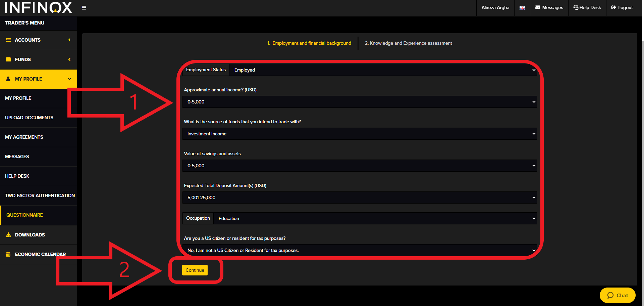This screenshot has height=306, width=644.
Task: Open the US citizen tax status dropdown
Action: (360, 250)
